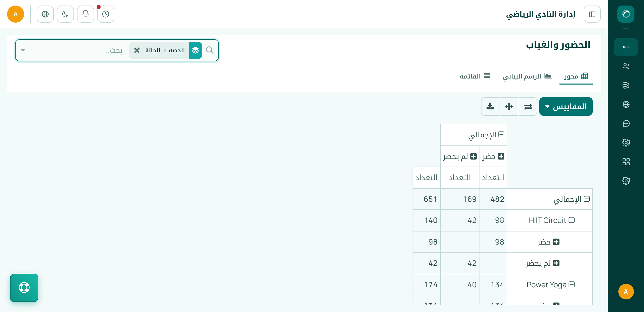Open the المقاييس measures dropdown
The image size is (644, 312).
tap(566, 106)
